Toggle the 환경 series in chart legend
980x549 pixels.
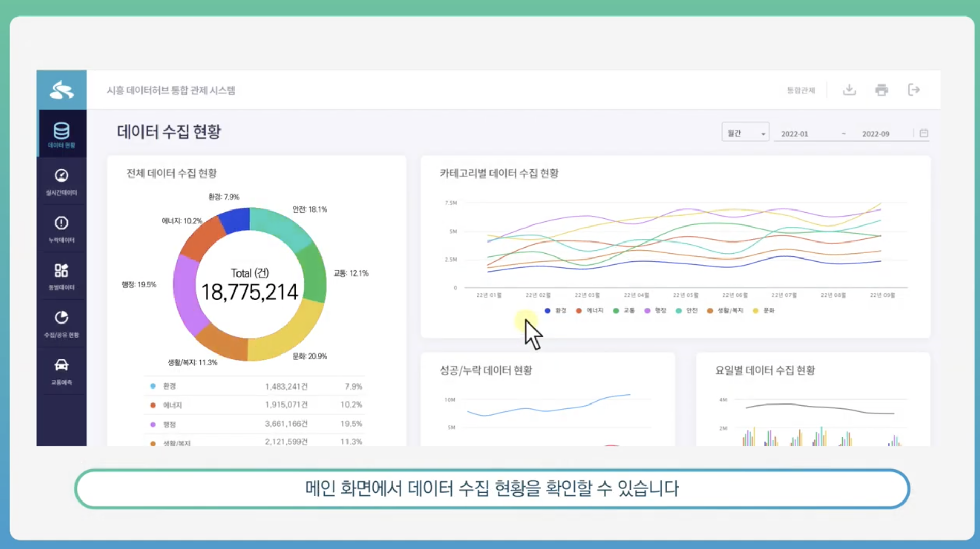point(556,311)
